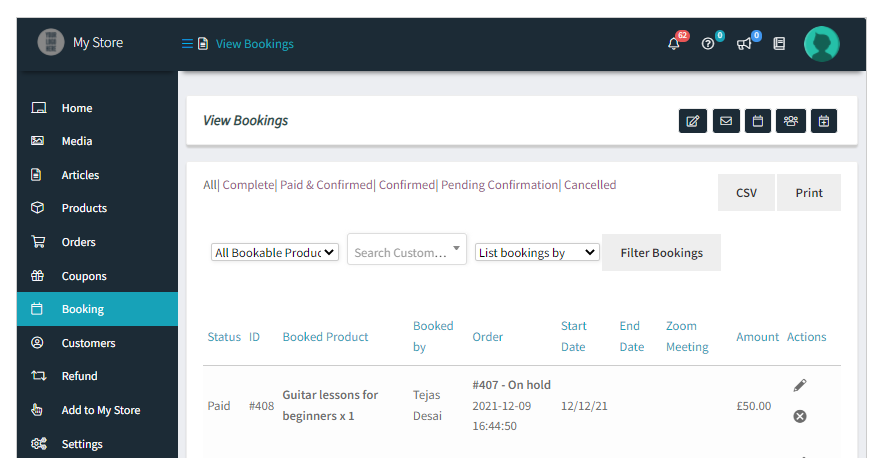Edit booking #408 with pencil icon
The height and width of the screenshot is (458, 875).
pyautogui.click(x=800, y=385)
